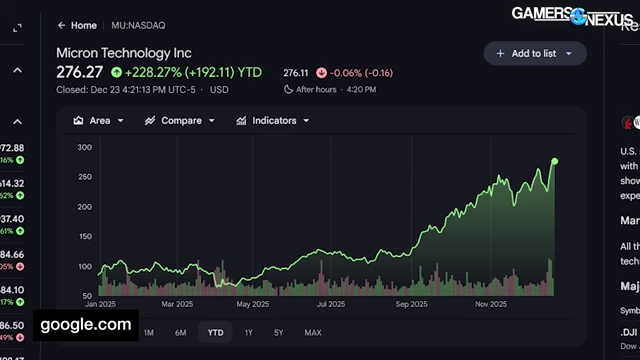Select the 1M time range

[149, 333]
